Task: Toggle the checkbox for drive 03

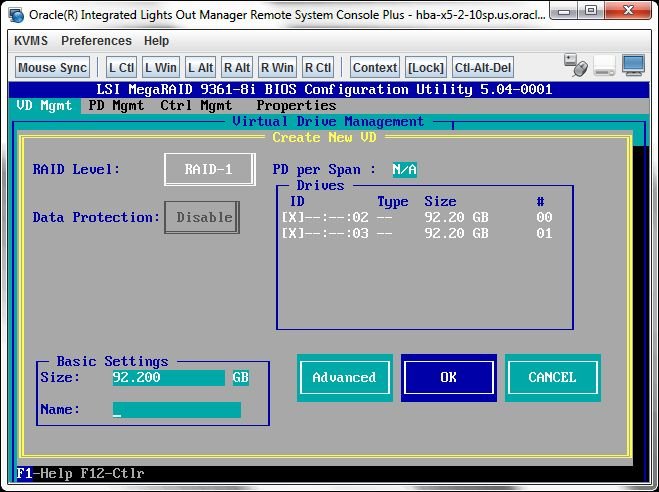Action: [293, 233]
